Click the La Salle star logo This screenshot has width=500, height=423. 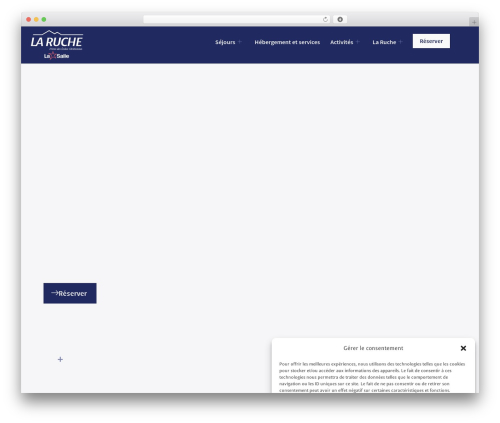point(56,56)
